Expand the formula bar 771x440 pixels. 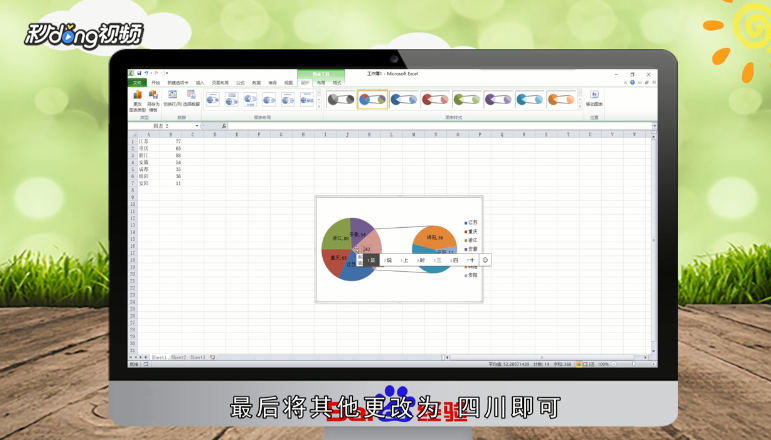click(654, 126)
